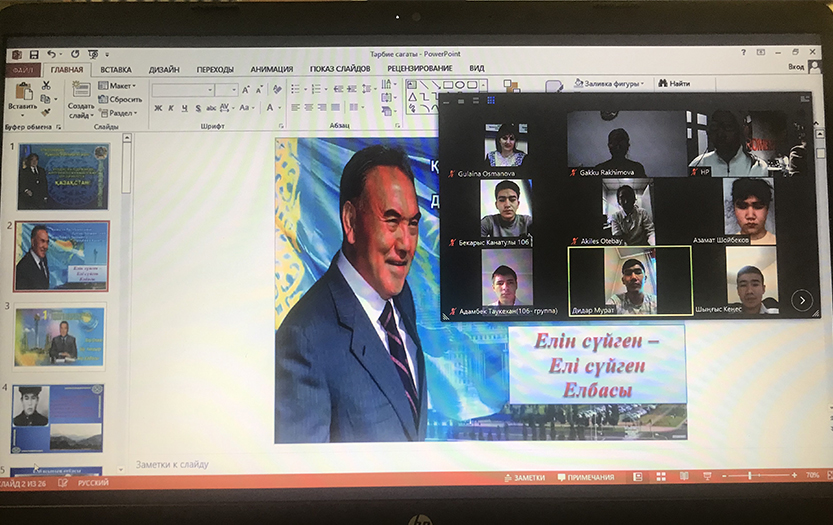The width and height of the screenshot is (833, 525).
Task: Click the Создать слайд new slide icon
Action: (81, 96)
